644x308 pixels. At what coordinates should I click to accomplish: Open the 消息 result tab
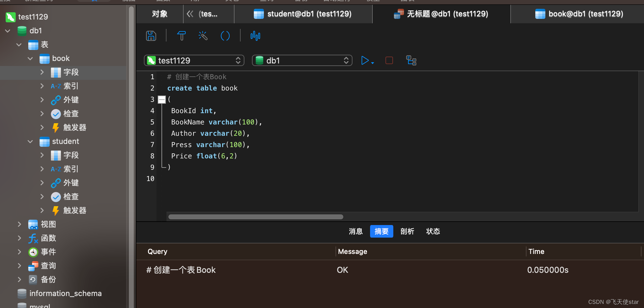pyautogui.click(x=356, y=231)
